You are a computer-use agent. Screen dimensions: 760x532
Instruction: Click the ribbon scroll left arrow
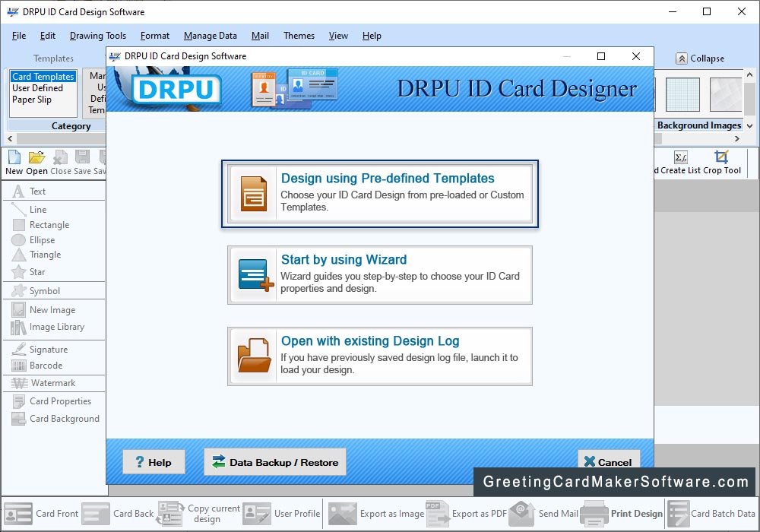[x=10, y=138]
